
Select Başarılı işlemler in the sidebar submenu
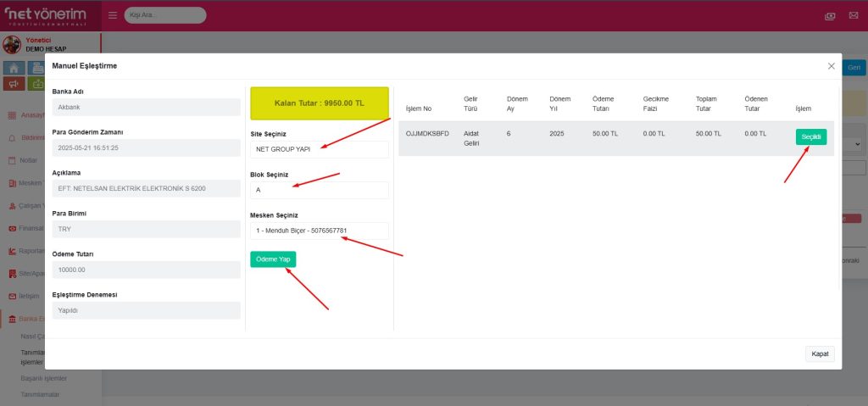click(43, 378)
